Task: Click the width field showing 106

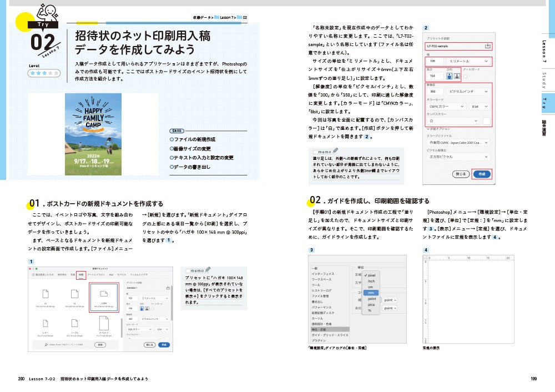Action: click(x=435, y=61)
